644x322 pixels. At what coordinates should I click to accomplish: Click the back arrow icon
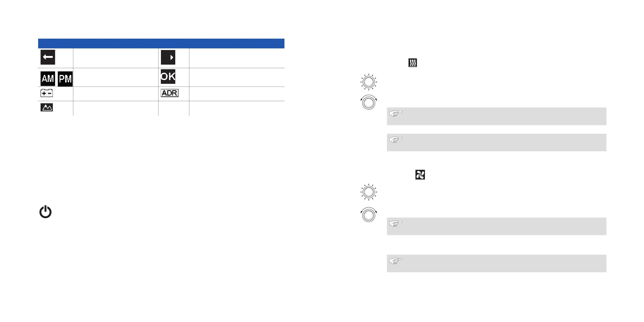tap(48, 57)
